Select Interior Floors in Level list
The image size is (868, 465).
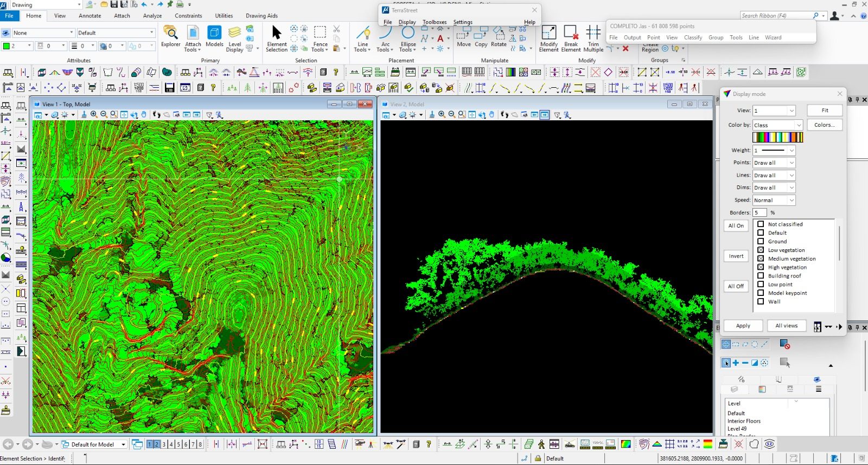tap(744, 421)
